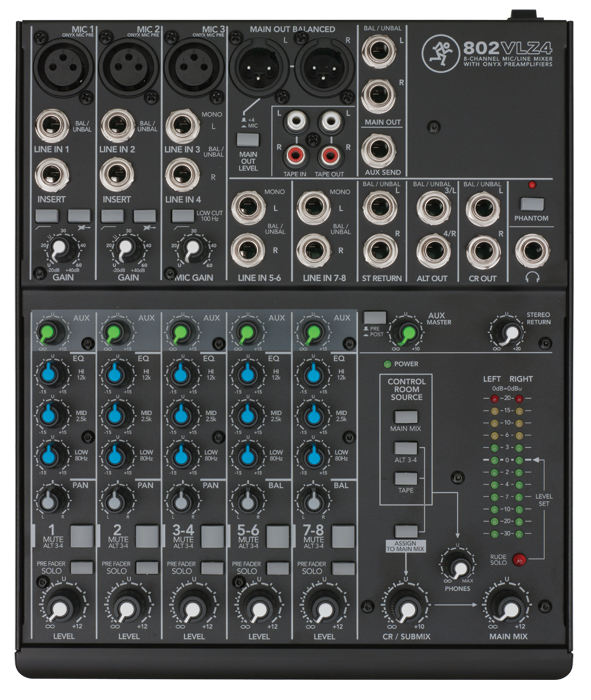This screenshot has height=700, width=591.
Task: Toggle the AUX PRE/POST switch
Action: pyautogui.click(x=375, y=318)
